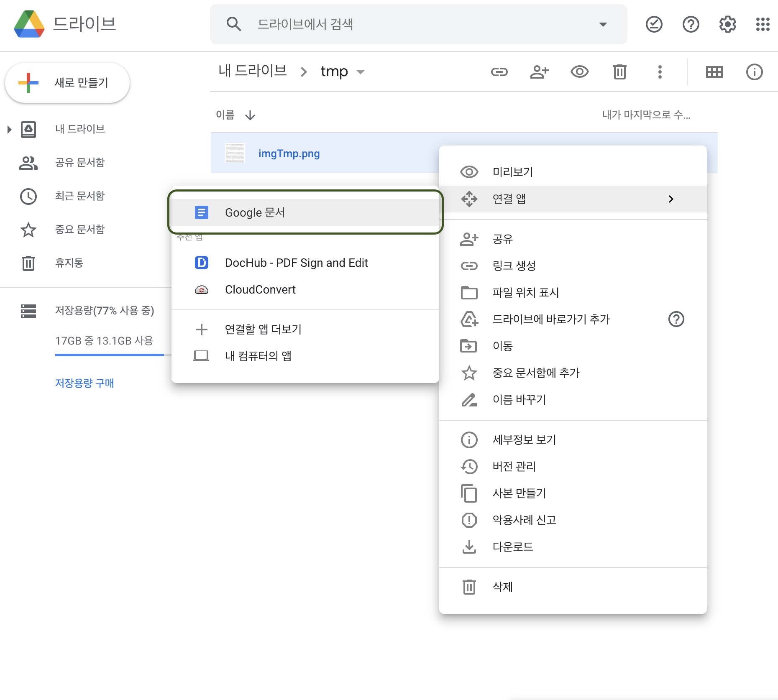Choose 드라이브에 바로가기 추가
778x700 pixels.
pos(573,319)
